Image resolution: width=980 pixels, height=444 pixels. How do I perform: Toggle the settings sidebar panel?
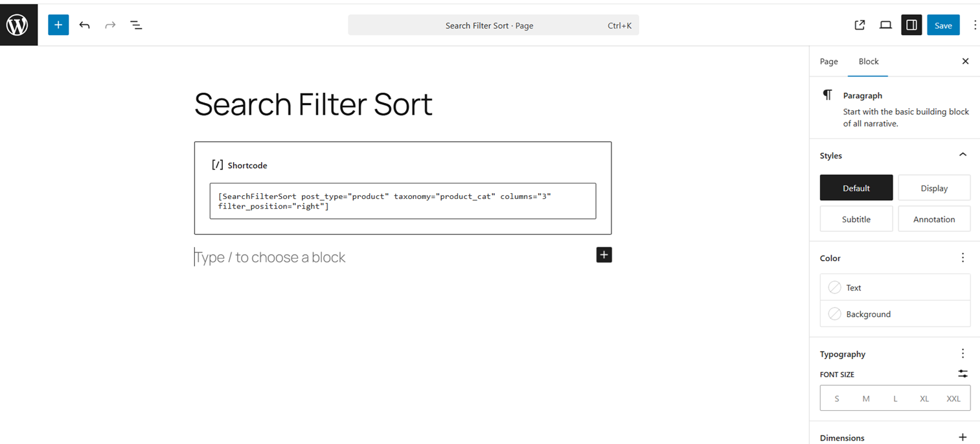point(911,25)
